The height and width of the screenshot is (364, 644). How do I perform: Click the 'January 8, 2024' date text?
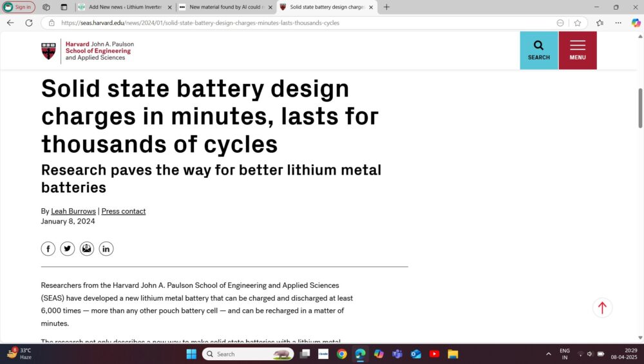click(68, 222)
